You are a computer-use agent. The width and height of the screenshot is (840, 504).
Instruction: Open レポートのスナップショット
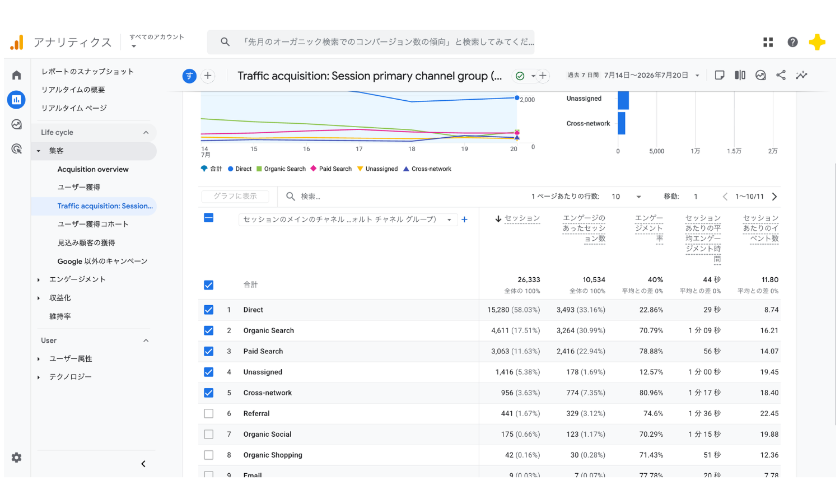point(87,72)
